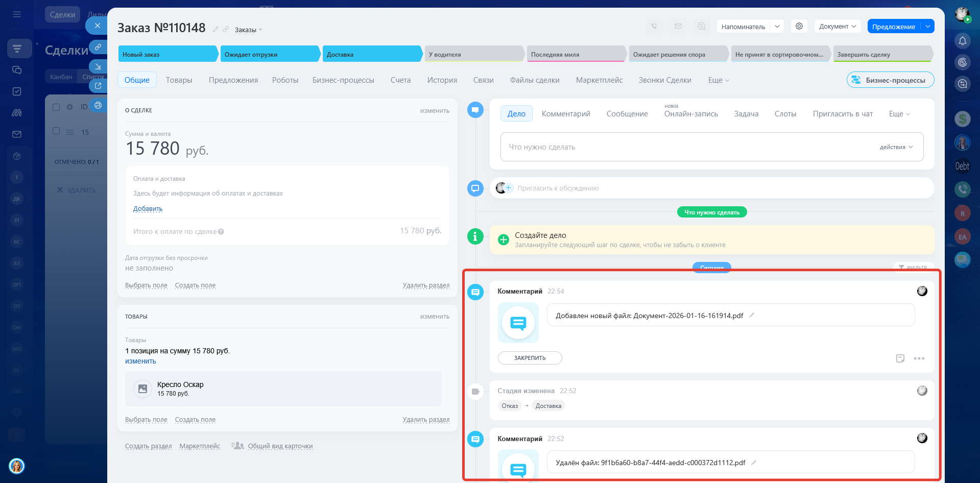
Task: Switch to the Товары tab
Action: click(x=179, y=80)
